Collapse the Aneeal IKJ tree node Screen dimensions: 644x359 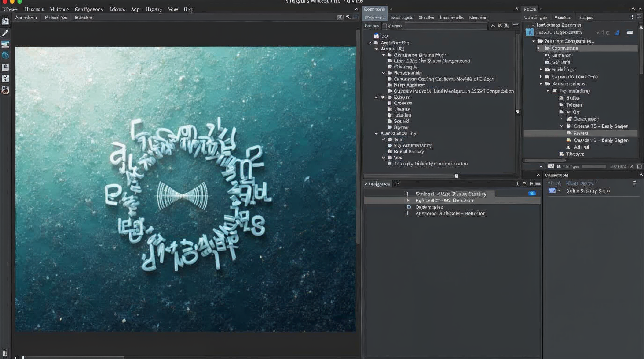tap(376, 49)
